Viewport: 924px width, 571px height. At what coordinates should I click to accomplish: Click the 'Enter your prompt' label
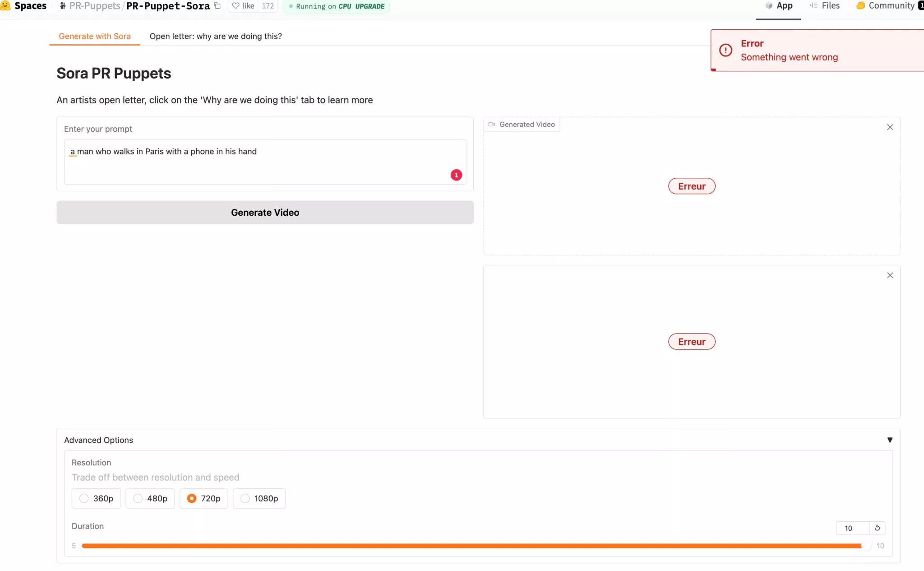click(98, 129)
